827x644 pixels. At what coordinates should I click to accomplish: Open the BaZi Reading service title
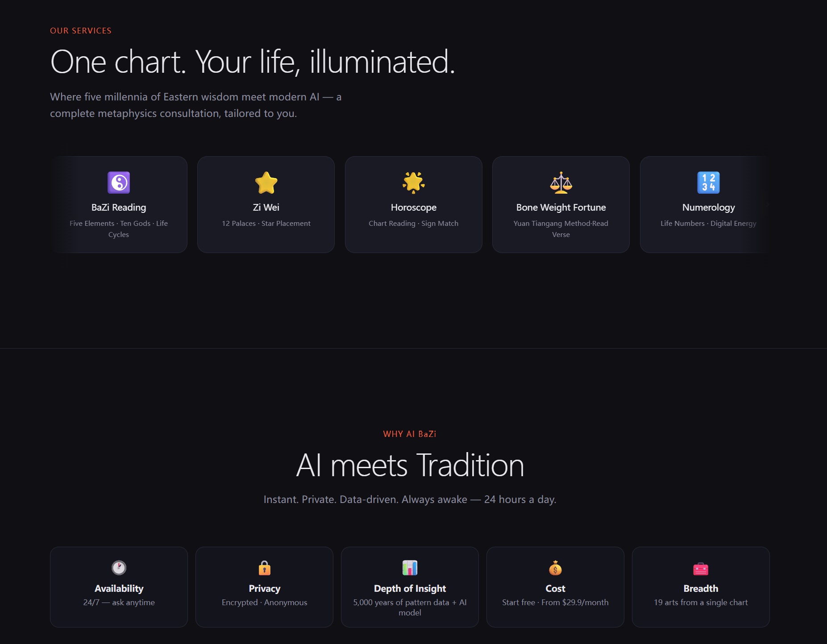click(119, 208)
